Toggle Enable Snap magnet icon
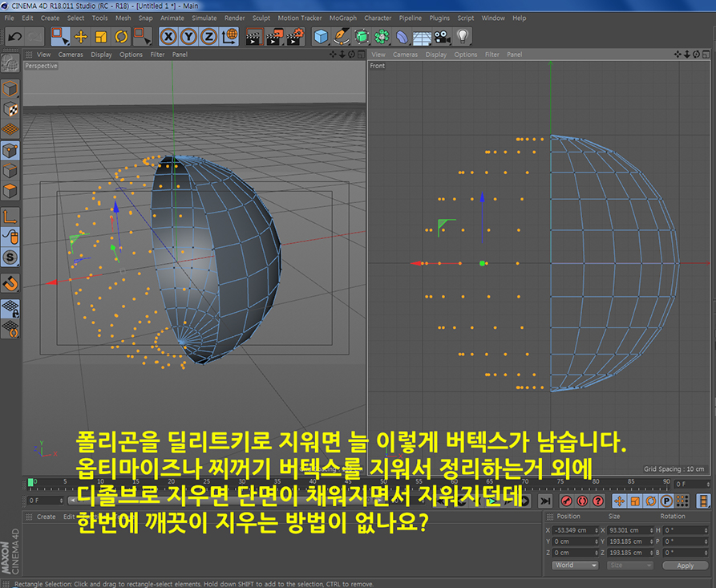The width and height of the screenshot is (716, 588). pos(10,284)
